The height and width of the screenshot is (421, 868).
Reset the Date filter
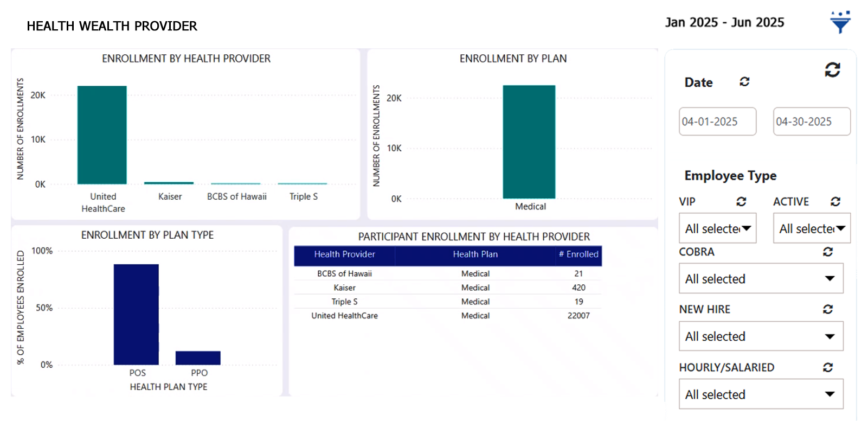pos(744,81)
